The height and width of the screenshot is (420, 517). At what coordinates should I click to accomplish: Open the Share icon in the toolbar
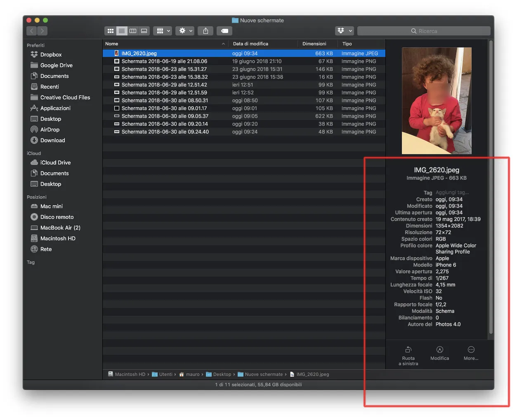(x=205, y=31)
